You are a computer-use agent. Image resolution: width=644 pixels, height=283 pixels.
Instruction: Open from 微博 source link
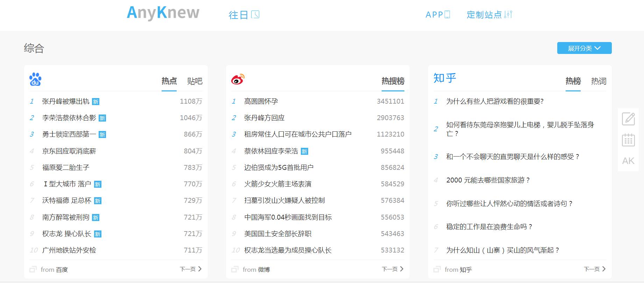[256, 270]
